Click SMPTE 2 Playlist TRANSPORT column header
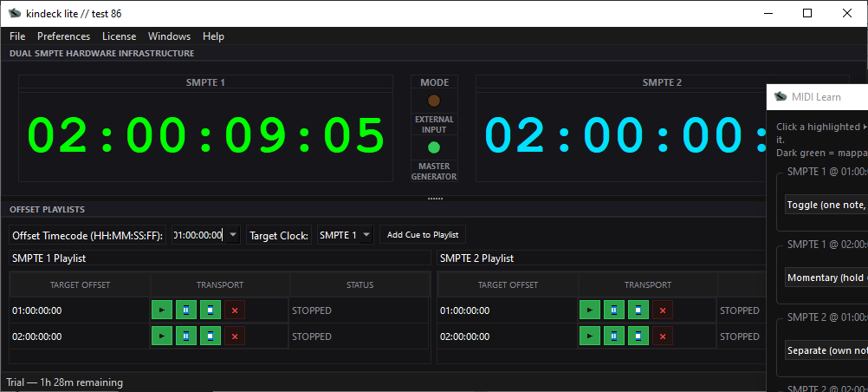This screenshot has width=868, height=392. click(648, 285)
